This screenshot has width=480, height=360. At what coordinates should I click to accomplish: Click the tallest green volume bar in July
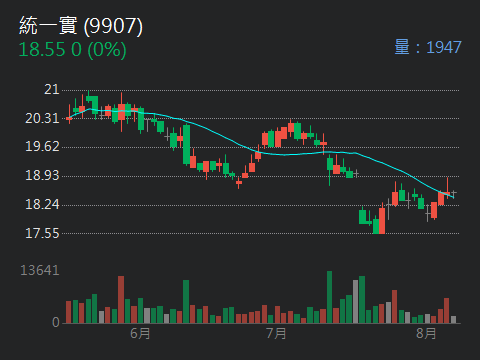(x=329, y=297)
